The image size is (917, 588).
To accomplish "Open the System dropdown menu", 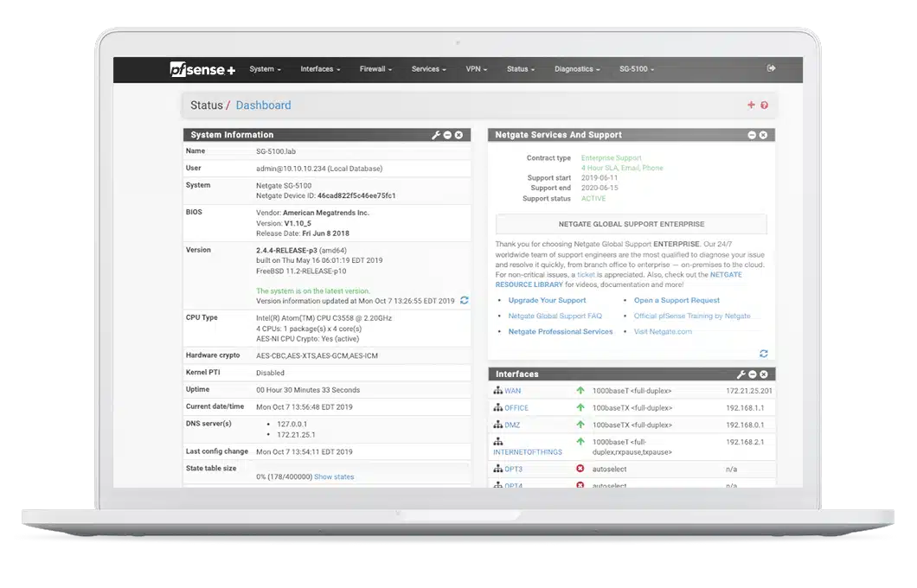I will point(265,69).
